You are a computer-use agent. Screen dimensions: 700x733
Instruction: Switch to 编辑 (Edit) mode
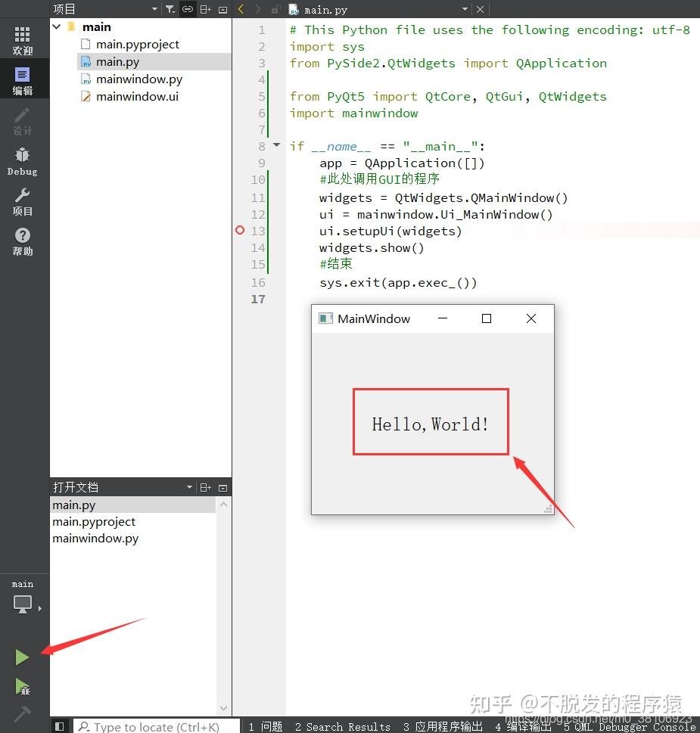point(23,79)
